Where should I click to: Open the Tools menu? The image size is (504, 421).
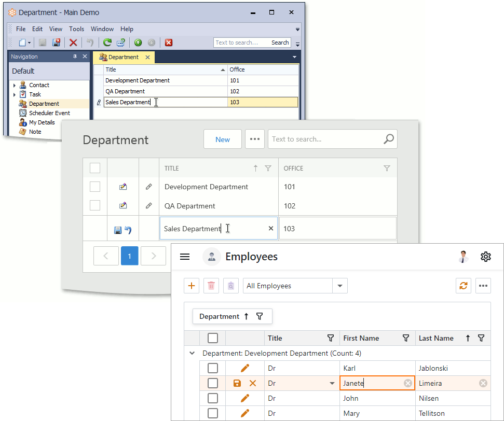[76, 29]
